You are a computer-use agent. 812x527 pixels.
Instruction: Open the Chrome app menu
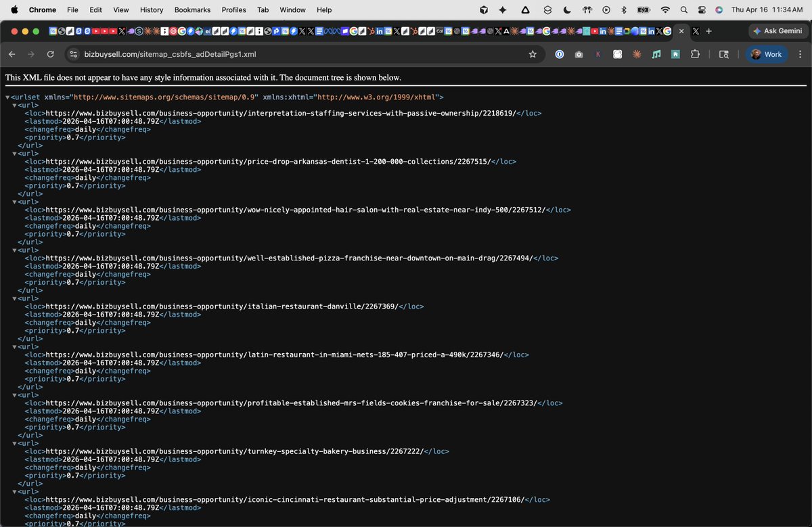click(43, 9)
